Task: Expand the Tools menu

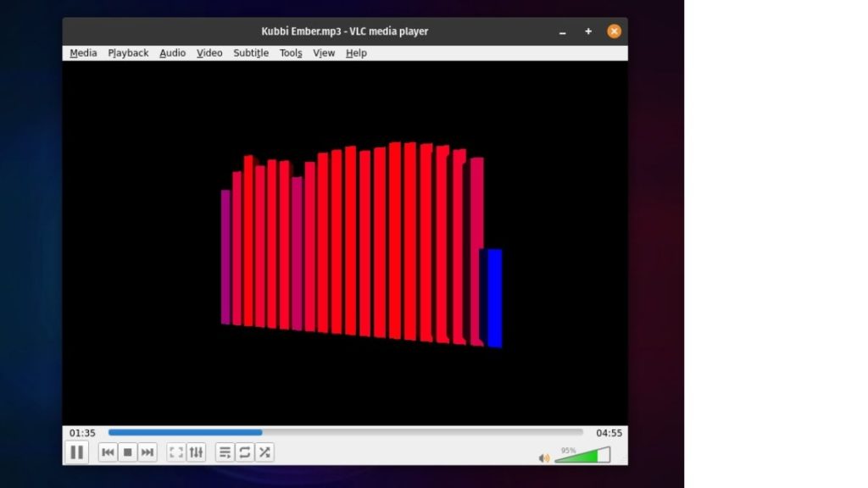Action: click(x=291, y=53)
